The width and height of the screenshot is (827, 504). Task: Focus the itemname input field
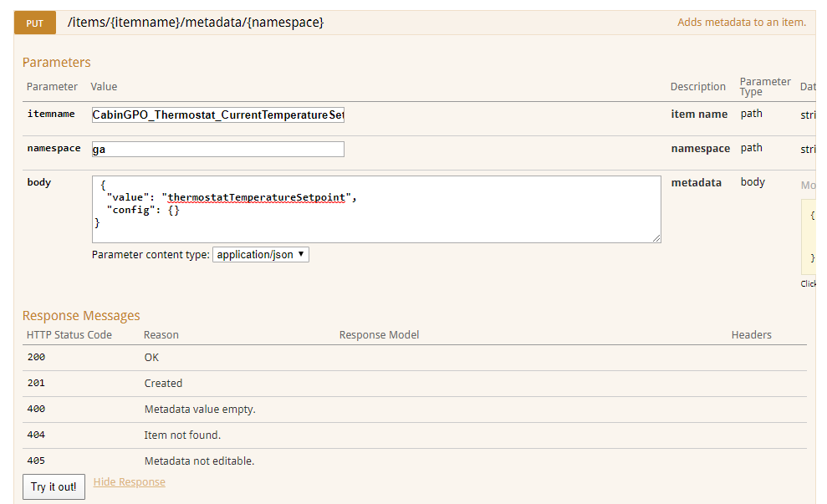(x=217, y=115)
